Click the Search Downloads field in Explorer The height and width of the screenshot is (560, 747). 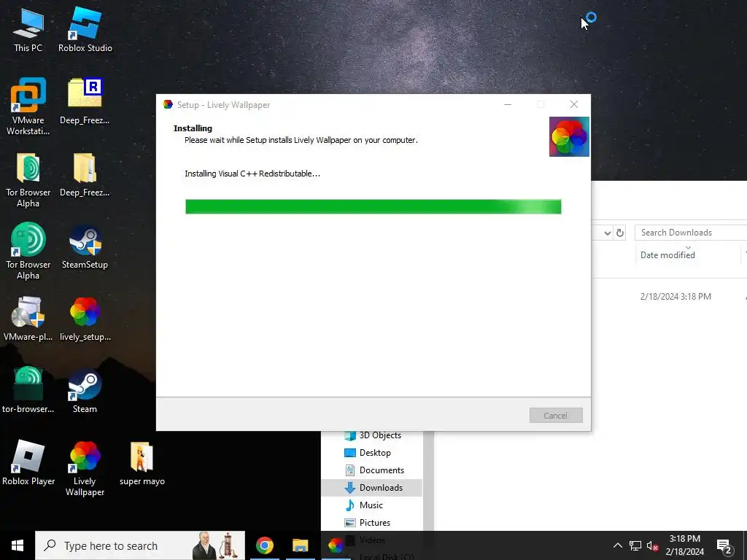(x=691, y=233)
